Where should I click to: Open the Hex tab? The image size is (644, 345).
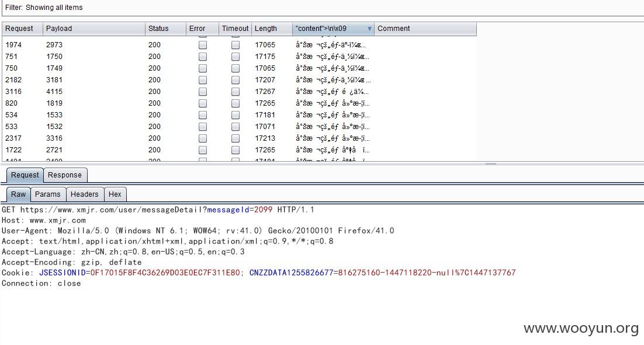click(x=115, y=194)
